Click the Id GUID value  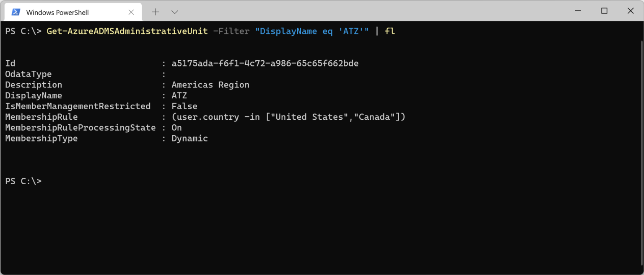pyautogui.click(x=265, y=64)
